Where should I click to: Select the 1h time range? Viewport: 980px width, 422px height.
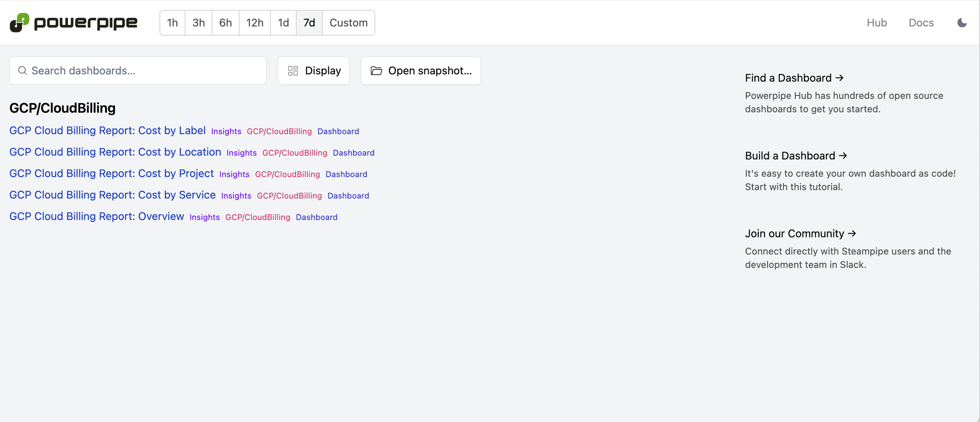point(172,23)
